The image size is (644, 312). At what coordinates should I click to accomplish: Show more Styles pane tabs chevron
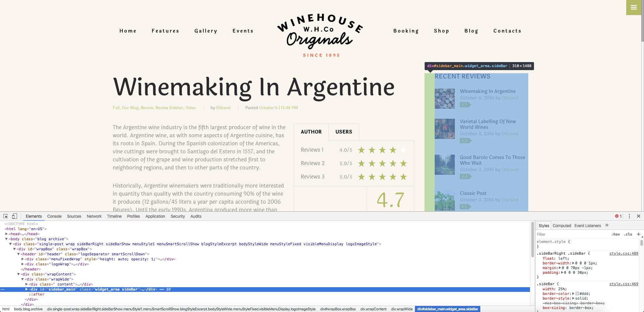click(x=607, y=225)
